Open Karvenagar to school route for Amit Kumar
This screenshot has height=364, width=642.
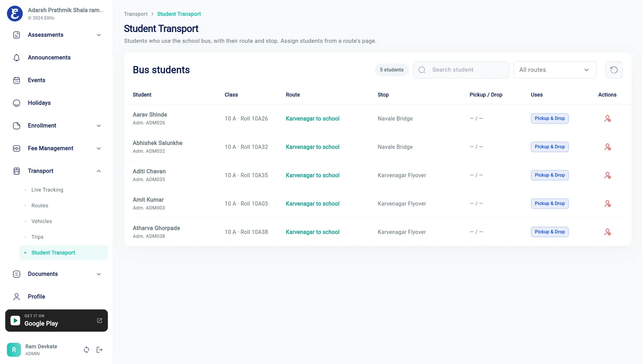click(313, 204)
